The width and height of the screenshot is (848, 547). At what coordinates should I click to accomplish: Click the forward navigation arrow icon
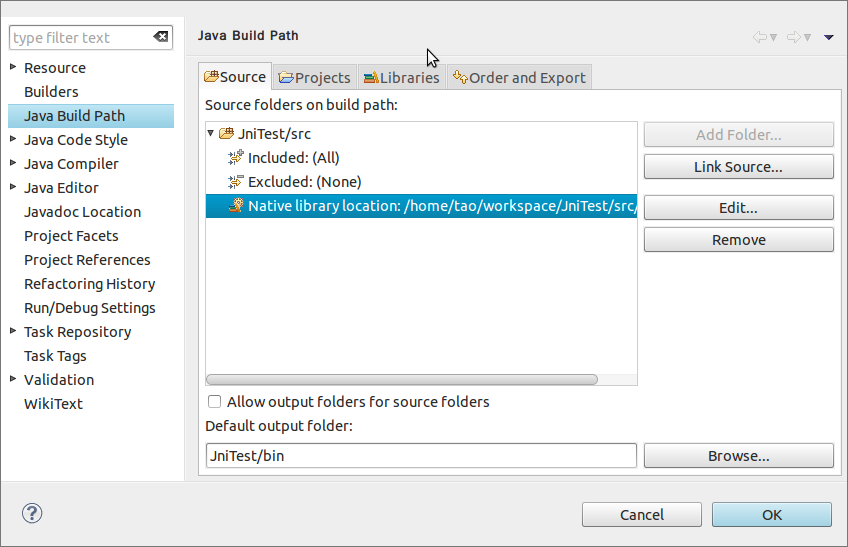click(x=794, y=37)
